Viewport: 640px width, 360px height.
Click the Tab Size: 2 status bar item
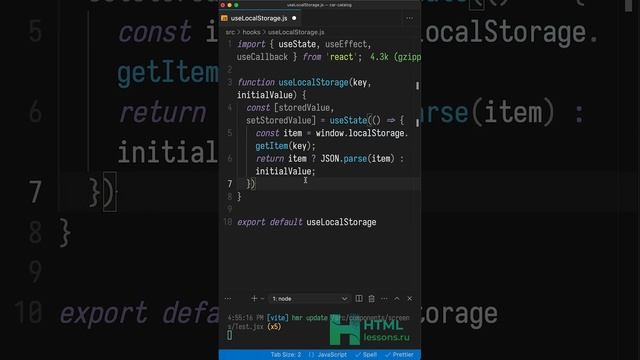pyautogui.click(x=286, y=355)
